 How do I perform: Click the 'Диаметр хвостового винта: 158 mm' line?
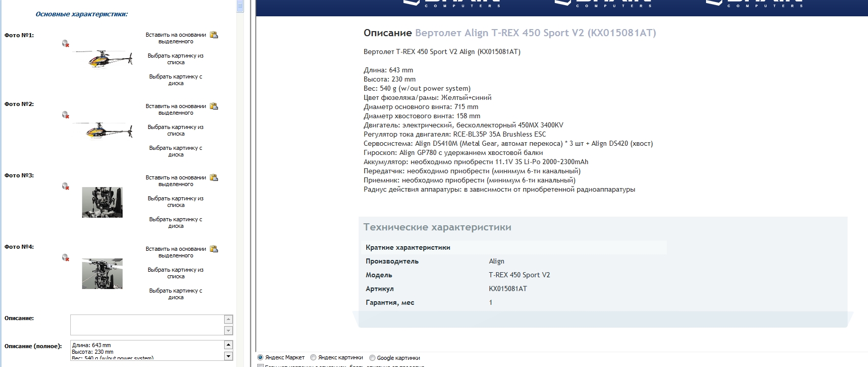[x=422, y=116]
